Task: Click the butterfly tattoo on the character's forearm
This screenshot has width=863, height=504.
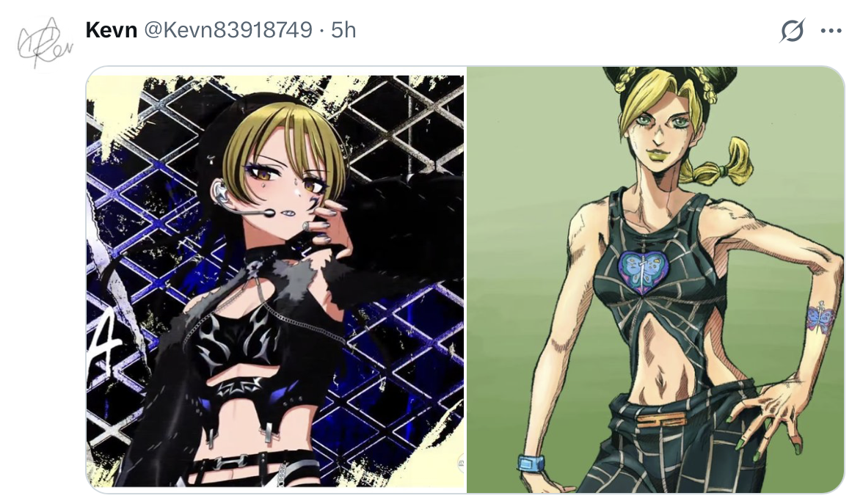Action: (820, 319)
